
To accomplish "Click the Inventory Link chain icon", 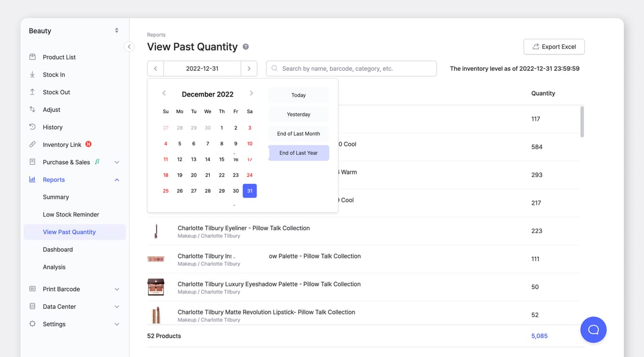I will click(x=32, y=144).
